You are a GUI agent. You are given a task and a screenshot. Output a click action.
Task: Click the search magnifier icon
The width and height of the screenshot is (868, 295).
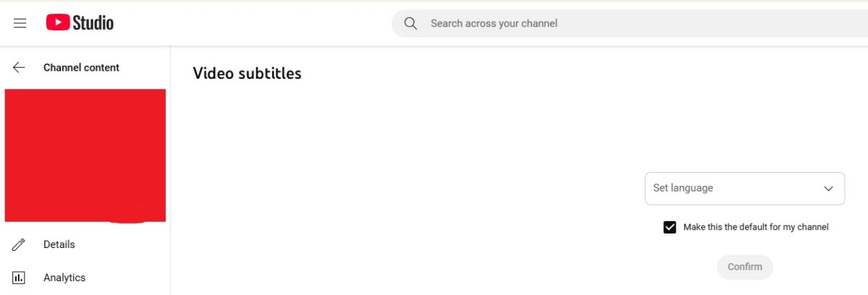(x=411, y=23)
